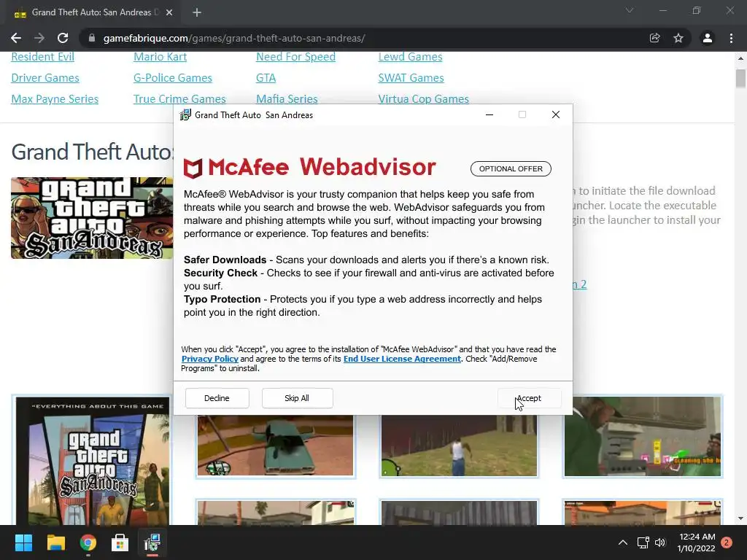The height and width of the screenshot is (560, 747).
Task: Click the scrollbar up arrow
Action: [x=740, y=58]
